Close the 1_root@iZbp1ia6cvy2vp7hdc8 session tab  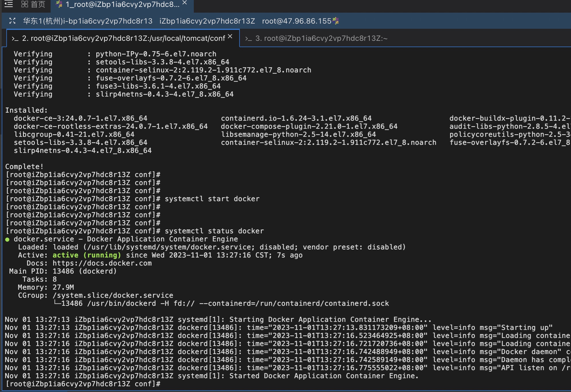[x=185, y=3]
